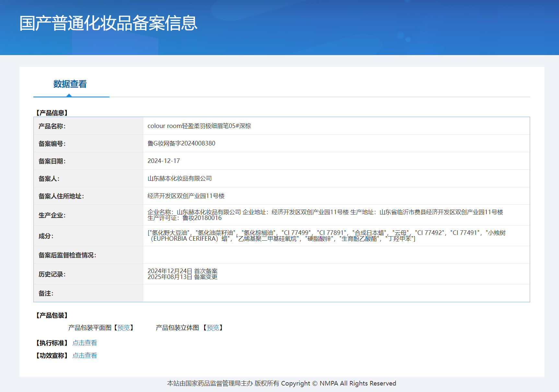The image size is (559, 392).
Task: Click the 【产品包装】 section heading
Action: 52,315
